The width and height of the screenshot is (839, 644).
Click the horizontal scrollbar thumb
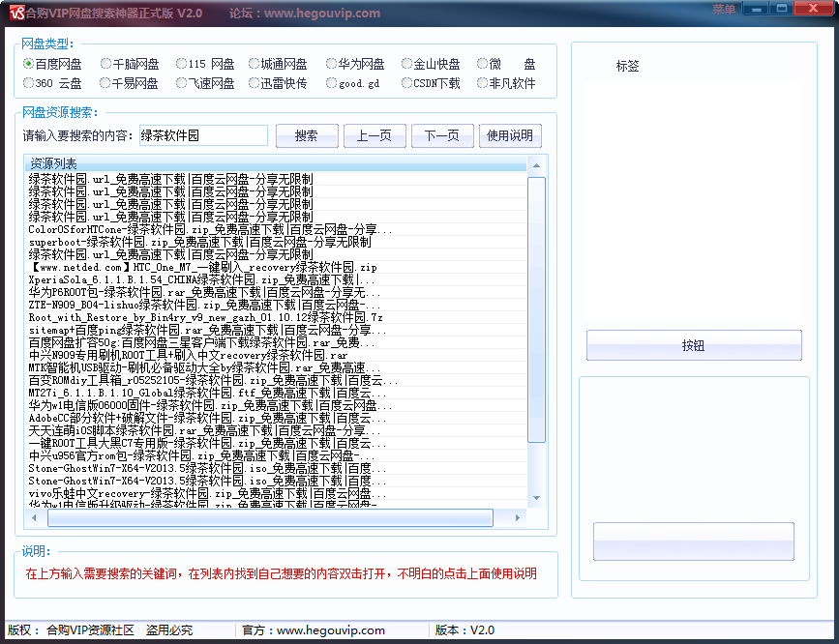pos(270,517)
